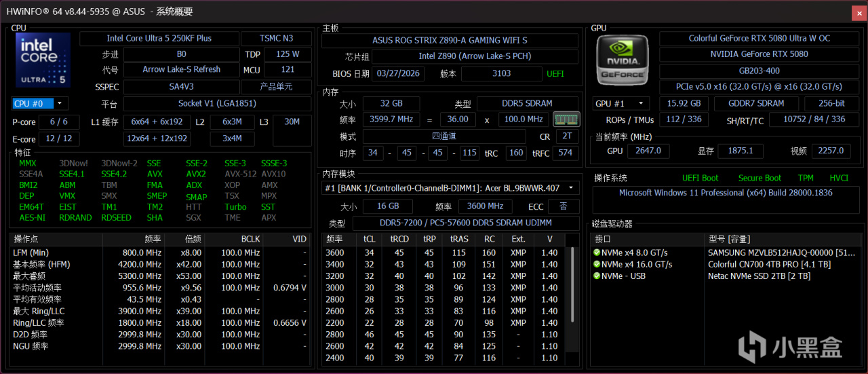Select the CPU name field Intel Core Ultra 5 250KF Plus
Viewport: 868px width, 374px height.
(x=159, y=39)
